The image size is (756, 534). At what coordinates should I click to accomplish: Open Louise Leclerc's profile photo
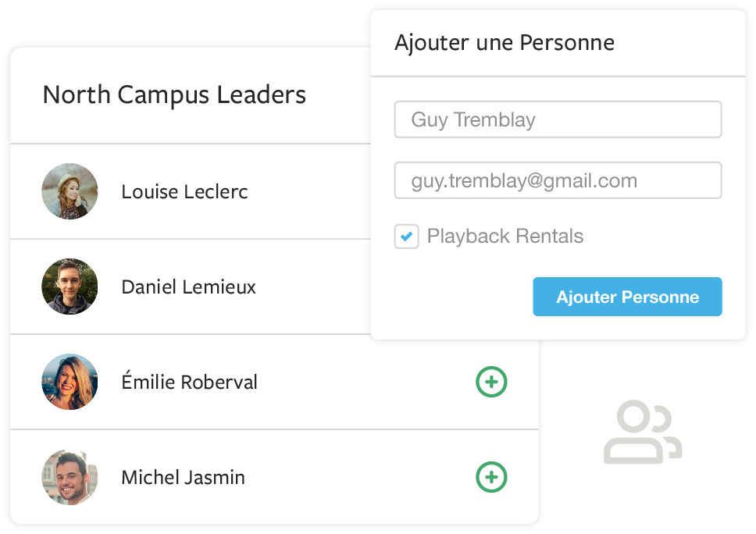tap(70, 191)
